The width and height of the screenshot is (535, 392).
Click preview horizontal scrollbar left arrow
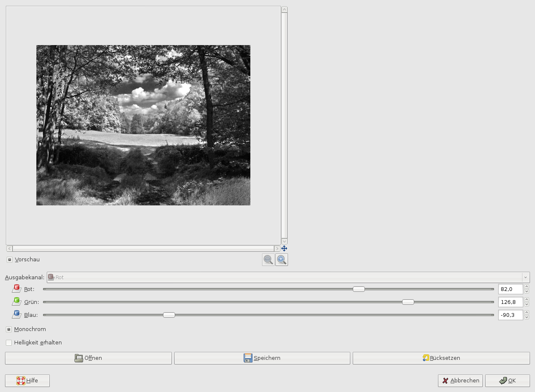click(9, 248)
